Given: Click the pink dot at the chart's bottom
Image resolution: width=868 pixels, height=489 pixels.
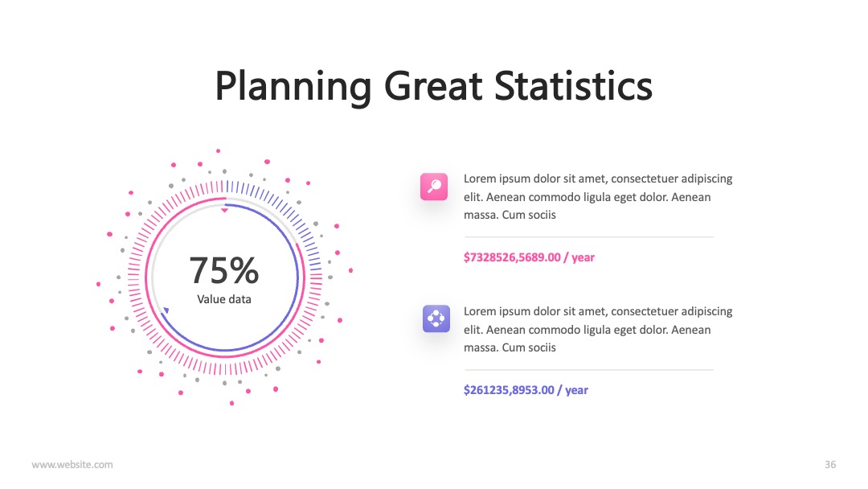Looking at the screenshot, I should [232, 403].
